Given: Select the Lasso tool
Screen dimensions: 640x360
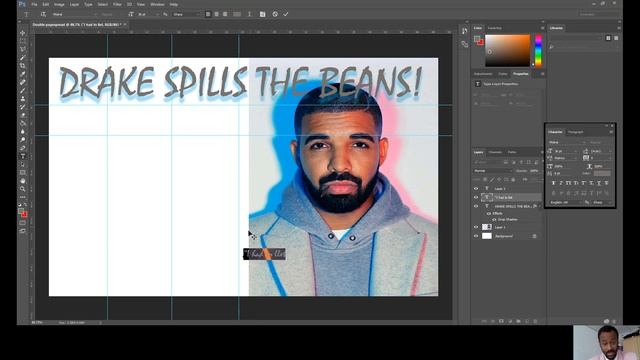Looking at the screenshot, I should point(22,49).
